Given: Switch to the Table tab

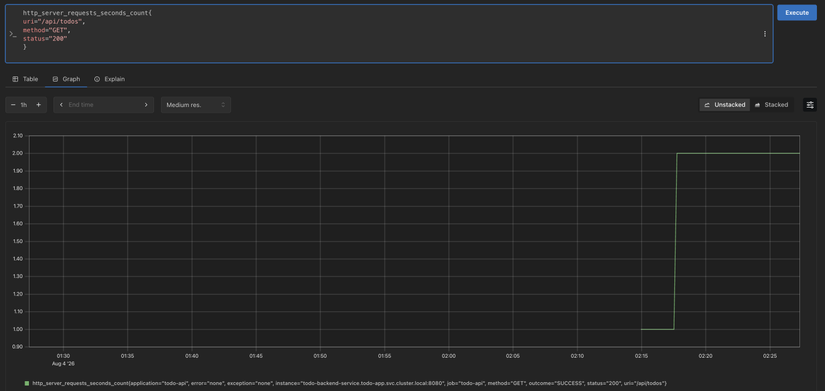Looking at the screenshot, I should click(25, 79).
